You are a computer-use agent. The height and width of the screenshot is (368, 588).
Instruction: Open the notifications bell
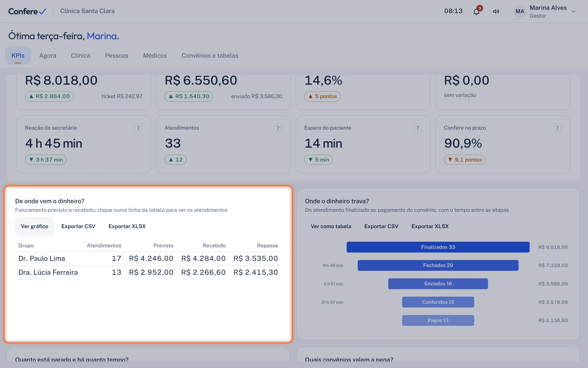pyautogui.click(x=477, y=12)
